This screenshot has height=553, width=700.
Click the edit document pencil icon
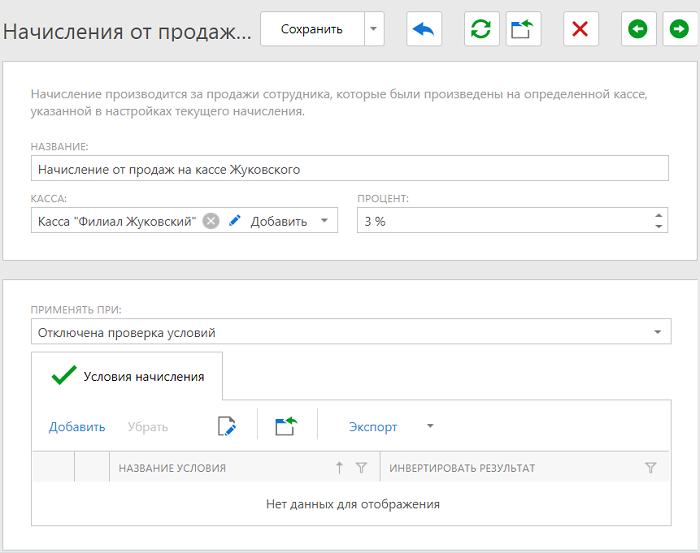(227, 426)
